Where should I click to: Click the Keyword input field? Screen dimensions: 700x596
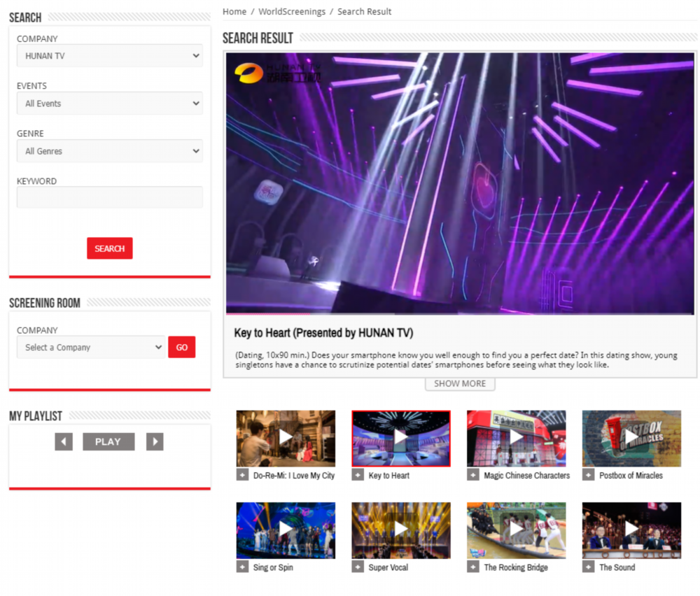pos(110,197)
